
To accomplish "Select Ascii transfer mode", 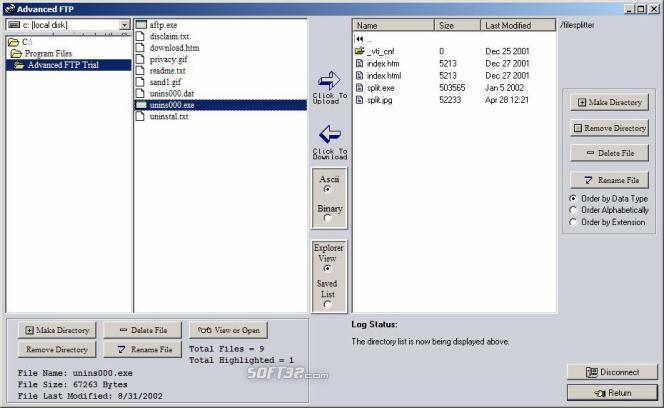I will [327, 189].
